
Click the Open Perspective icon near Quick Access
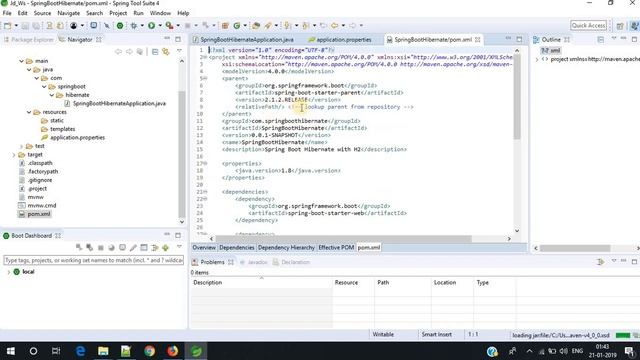(x=620, y=26)
